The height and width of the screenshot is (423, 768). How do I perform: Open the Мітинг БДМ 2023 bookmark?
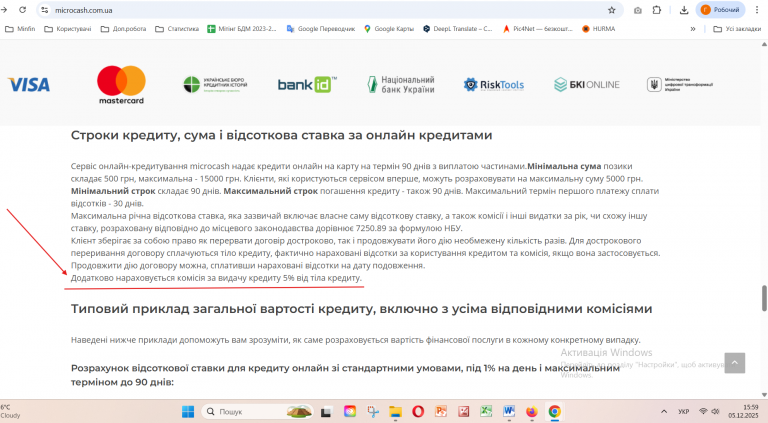click(242, 29)
